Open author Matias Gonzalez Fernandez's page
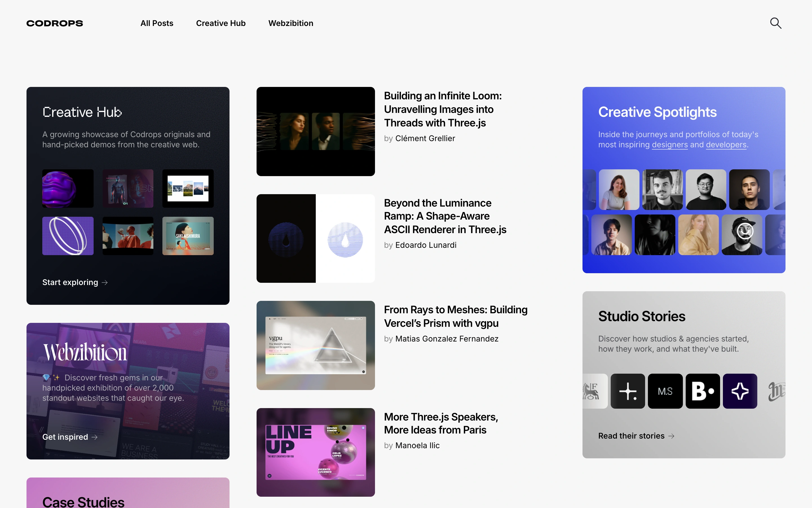Viewport: 812px width, 508px height. (447, 339)
